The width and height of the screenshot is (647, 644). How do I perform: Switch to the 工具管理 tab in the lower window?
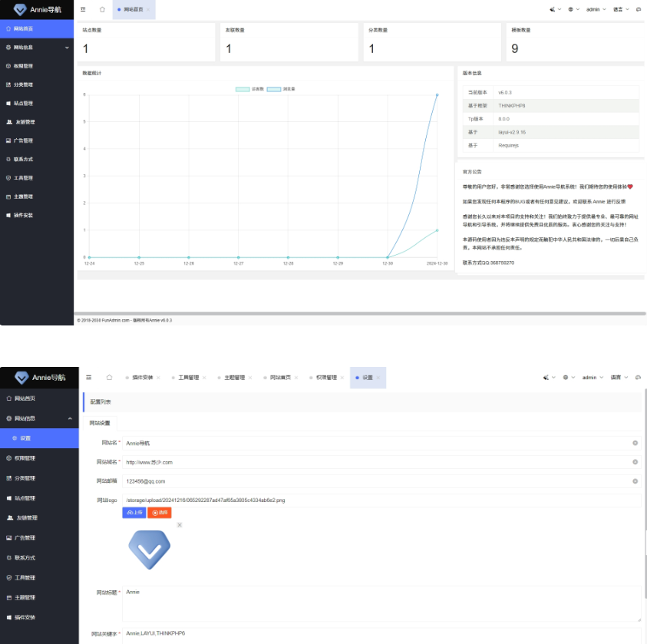(188, 378)
